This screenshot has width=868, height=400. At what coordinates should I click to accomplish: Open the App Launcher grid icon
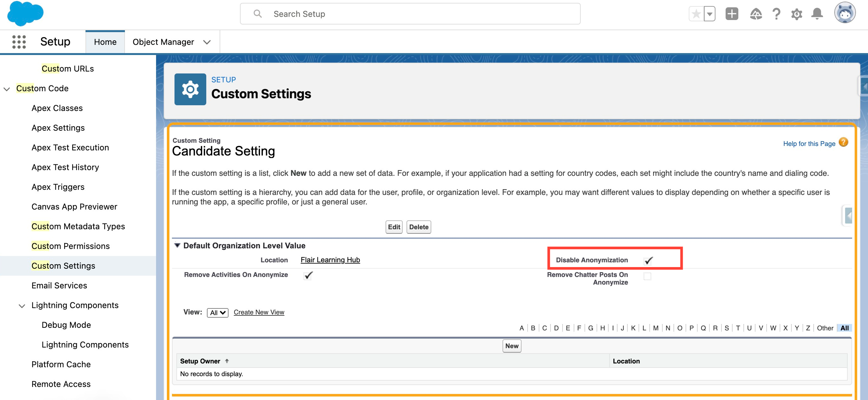point(19,42)
